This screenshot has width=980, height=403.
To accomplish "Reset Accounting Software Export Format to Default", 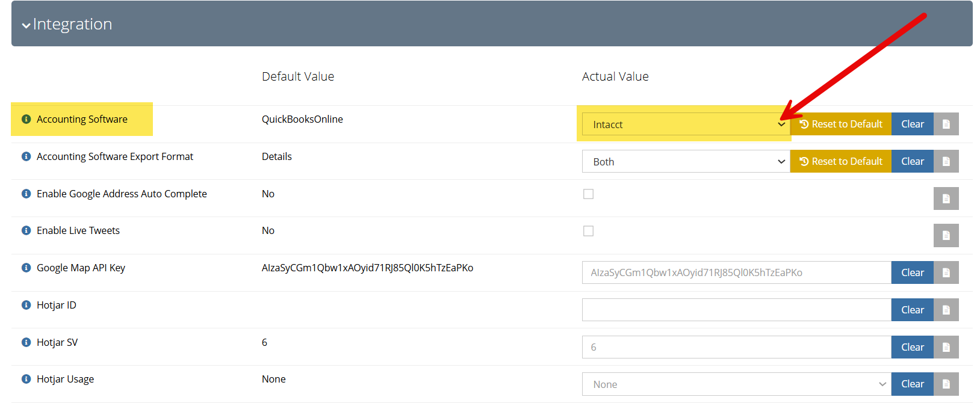I will tap(841, 161).
